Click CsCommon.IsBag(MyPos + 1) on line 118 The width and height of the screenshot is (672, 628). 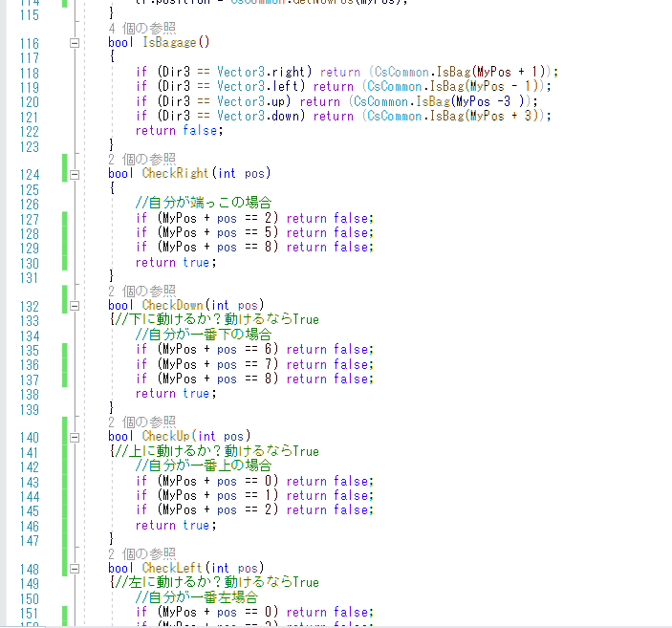460,72
